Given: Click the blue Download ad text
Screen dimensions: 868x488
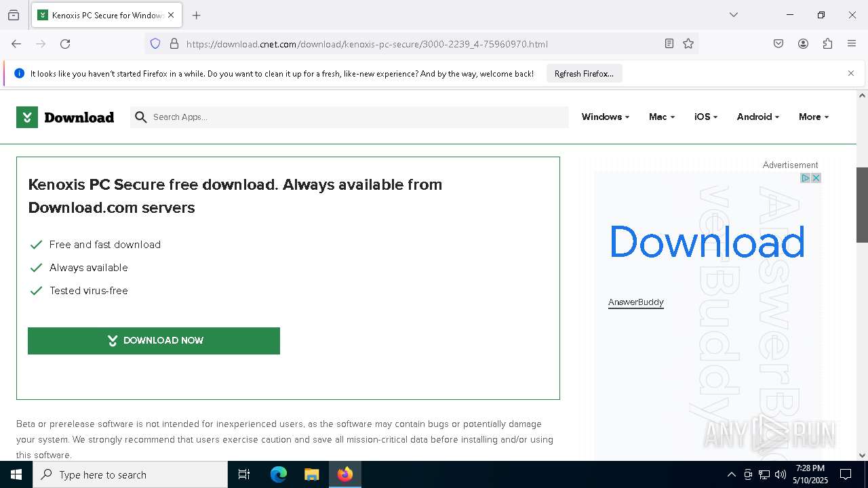Looking at the screenshot, I should coord(707,242).
